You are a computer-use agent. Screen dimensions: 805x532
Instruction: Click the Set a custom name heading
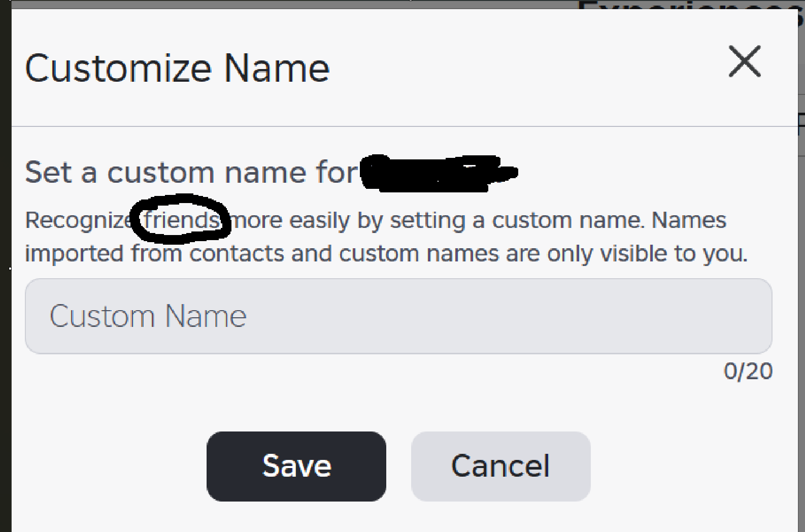(191, 172)
